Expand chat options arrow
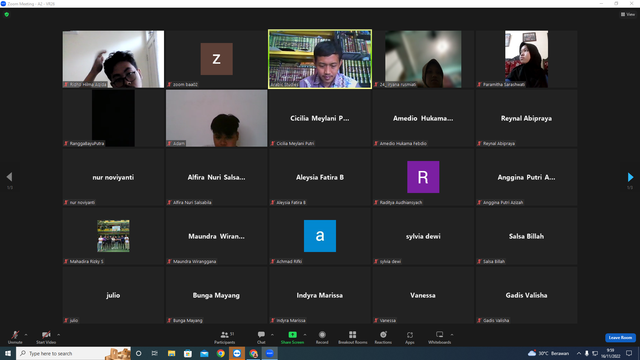The width and height of the screenshot is (640, 360). pos(272,335)
